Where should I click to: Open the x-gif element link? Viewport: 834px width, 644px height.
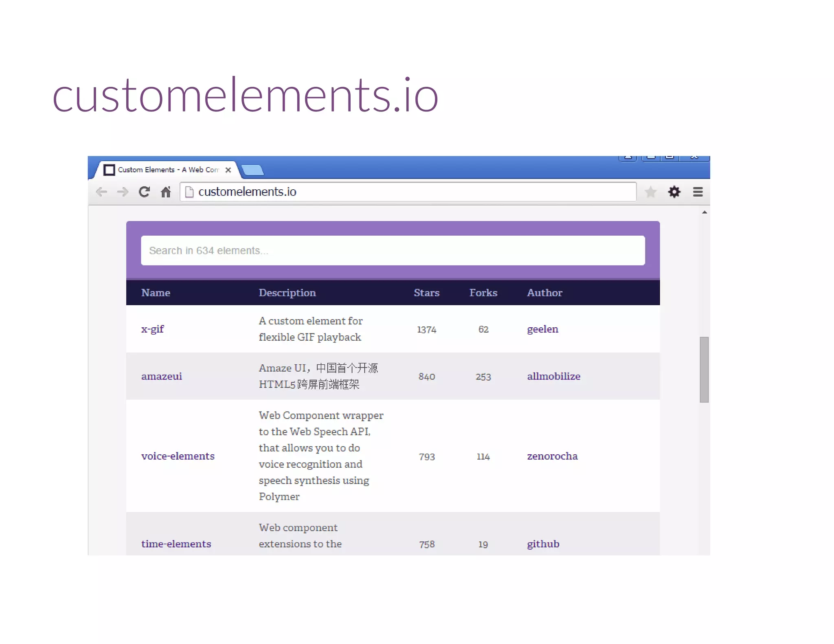152,329
